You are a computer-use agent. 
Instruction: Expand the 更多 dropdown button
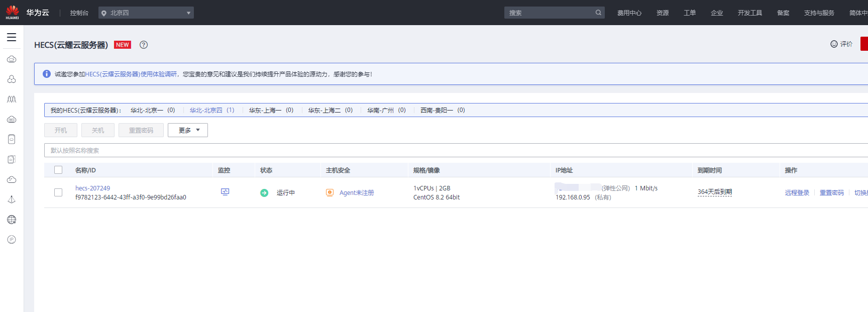[x=188, y=130]
